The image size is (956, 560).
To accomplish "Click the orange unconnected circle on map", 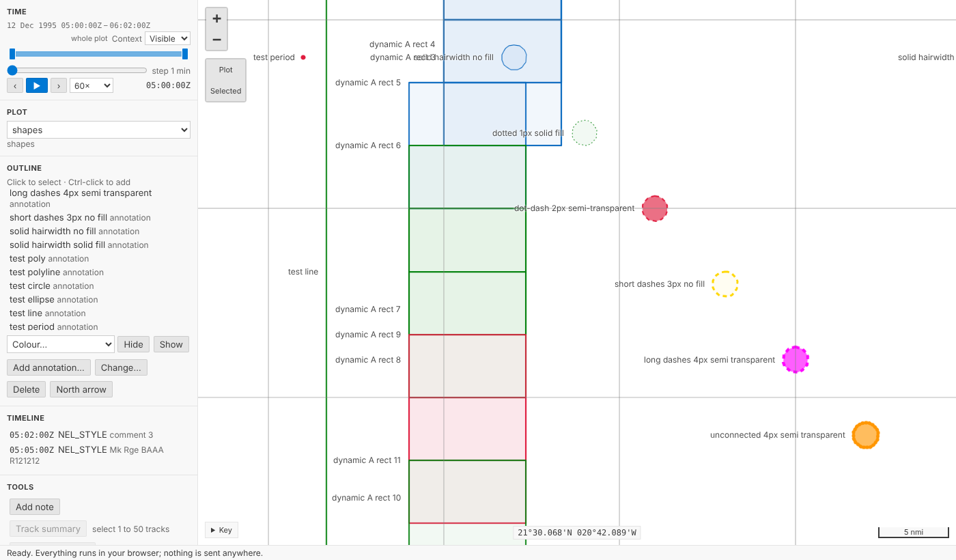I will [866, 435].
